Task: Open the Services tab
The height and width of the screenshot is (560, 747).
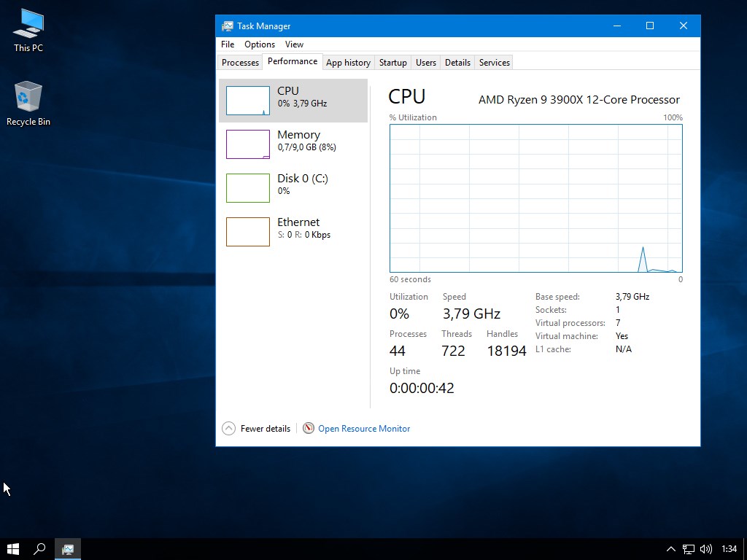Action: click(x=495, y=63)
